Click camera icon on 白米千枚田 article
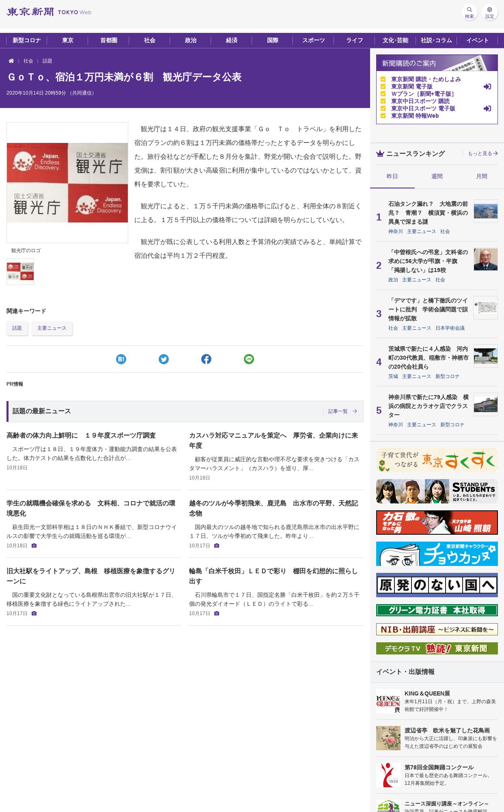 [x=217, y=613]
